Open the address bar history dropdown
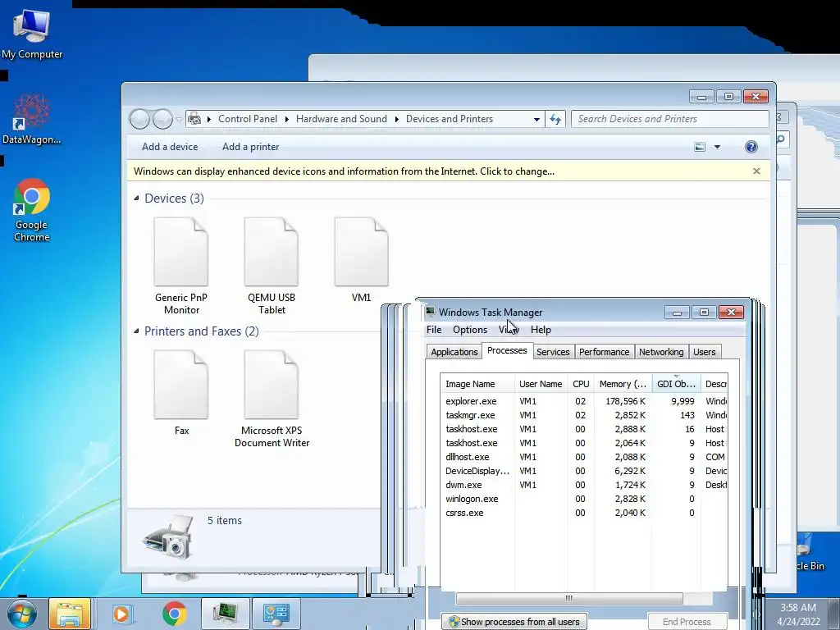This screenshot has height=630, width=840. point(536,119)
